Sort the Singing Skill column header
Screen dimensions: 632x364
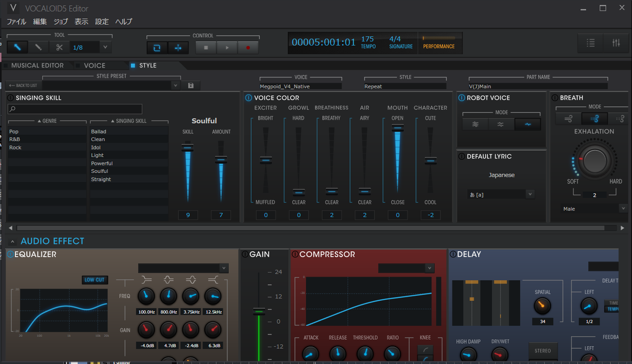click(129, 121)
